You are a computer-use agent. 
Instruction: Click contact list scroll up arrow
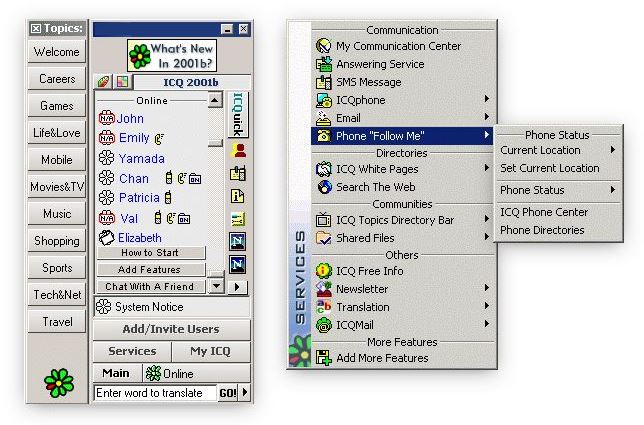click(x=215, y=100)
